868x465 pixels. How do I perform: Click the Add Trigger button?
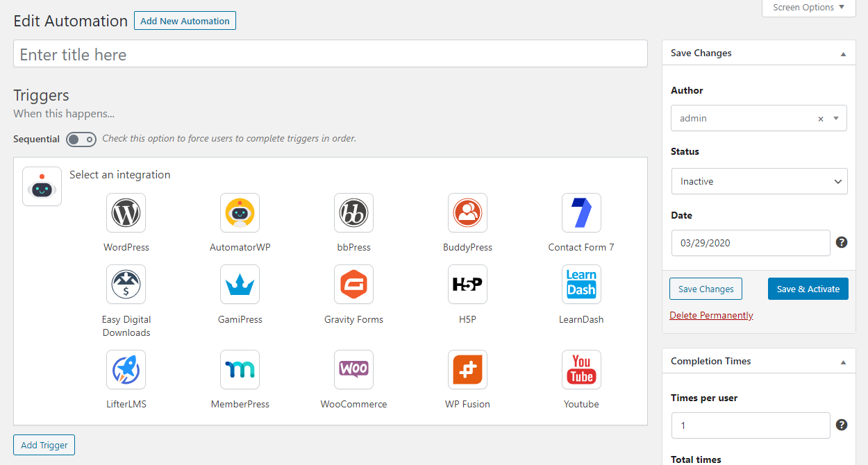click(44, 445)
